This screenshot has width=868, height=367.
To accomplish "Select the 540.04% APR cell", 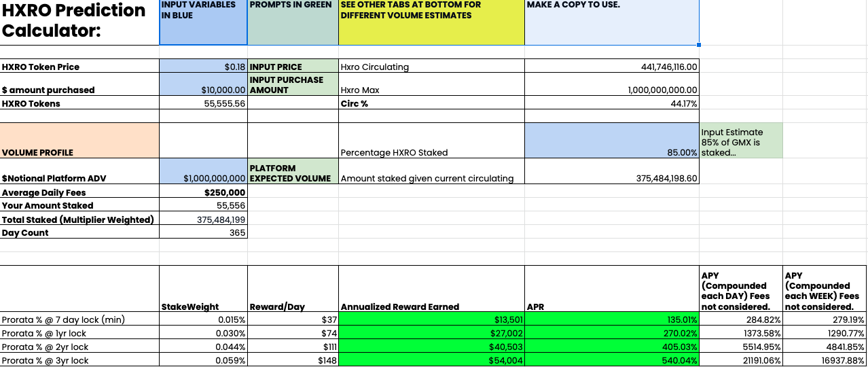I will click(612, 360).
